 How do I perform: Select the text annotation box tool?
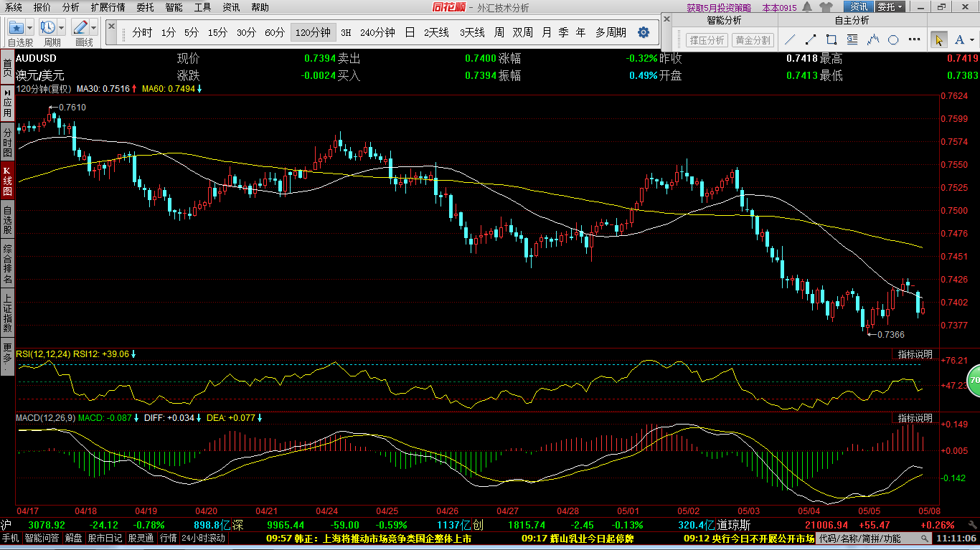pos(852,39)
